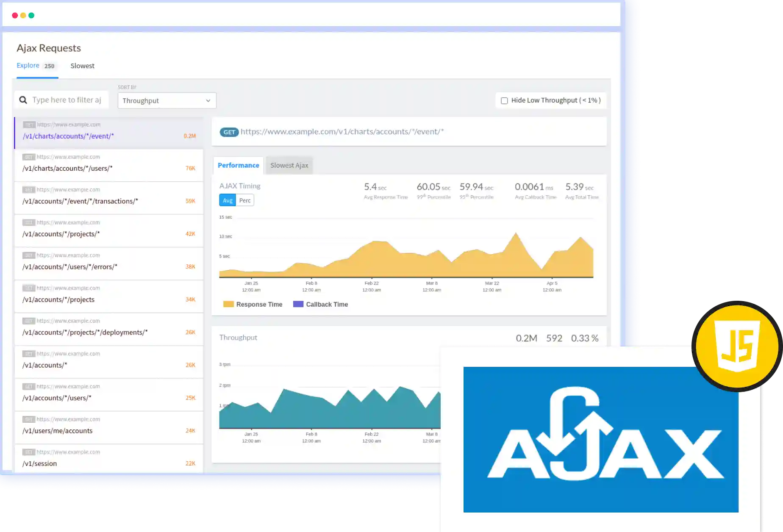Image resolution: width=783 pixels, height=532 pixels.
Task: Click the green window maximize dot
Action: 31,15
